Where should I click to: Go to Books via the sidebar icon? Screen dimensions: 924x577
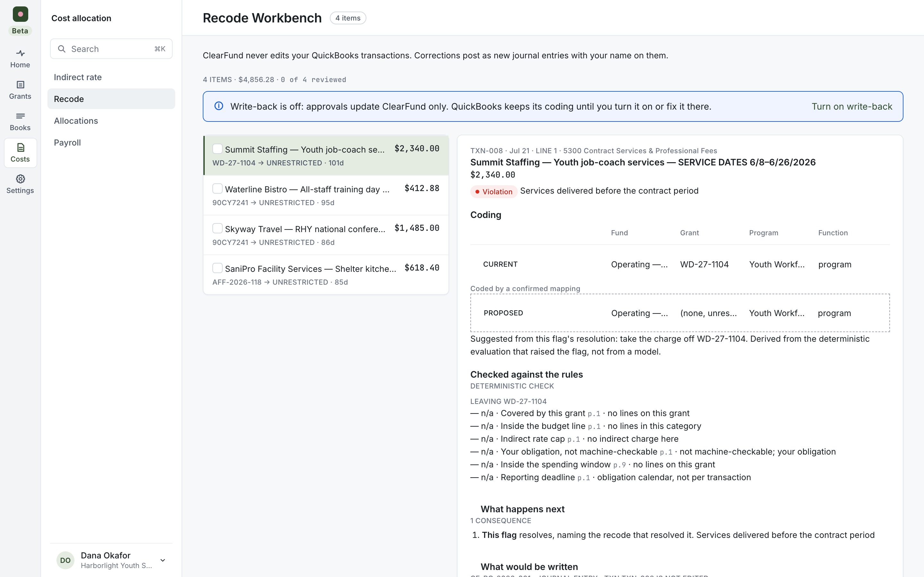click(x=20, y=116)
